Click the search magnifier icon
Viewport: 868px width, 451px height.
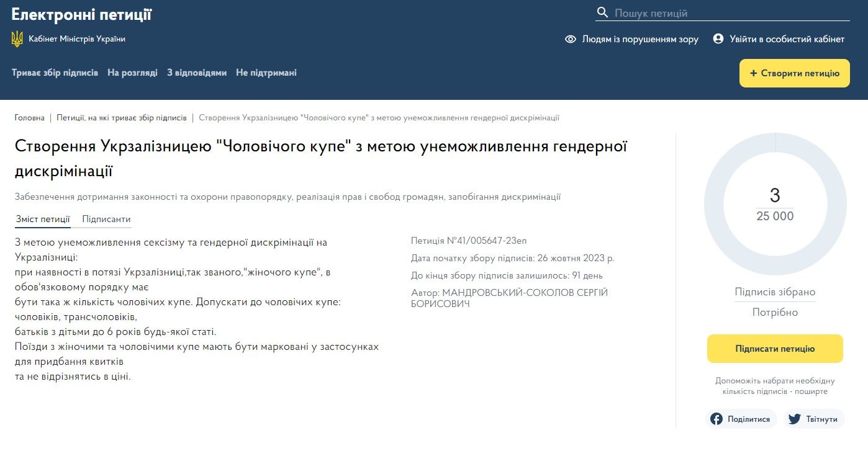click(602, 13)
